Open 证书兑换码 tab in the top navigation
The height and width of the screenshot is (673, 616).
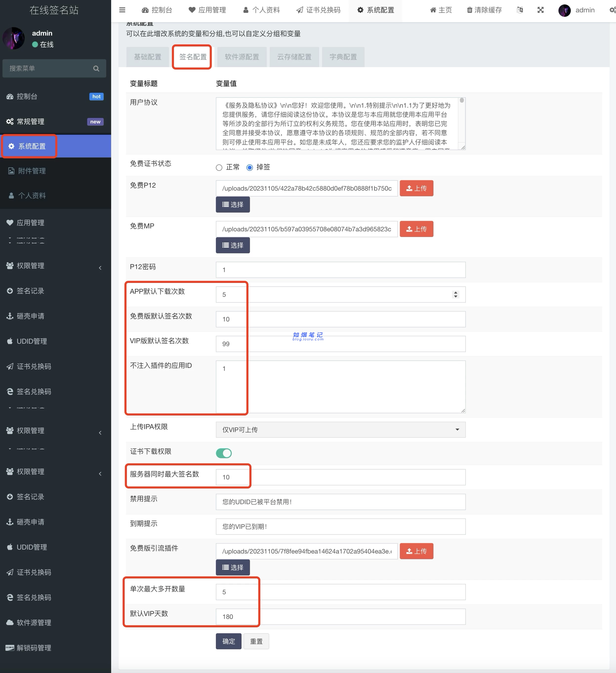tap(319, 10)
